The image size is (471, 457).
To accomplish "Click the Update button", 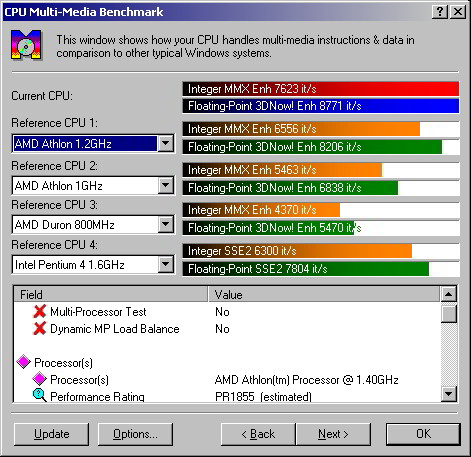I will [x=52, y=434].
